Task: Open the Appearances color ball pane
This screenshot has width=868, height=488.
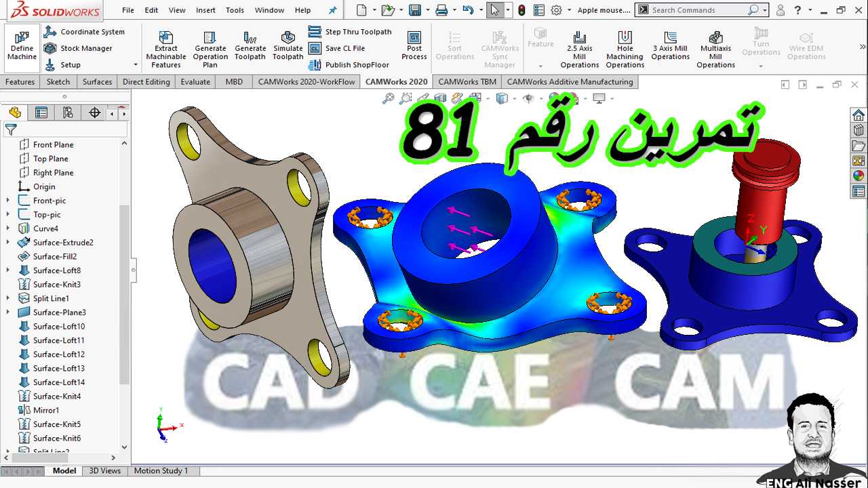Action: click(859, 176)
